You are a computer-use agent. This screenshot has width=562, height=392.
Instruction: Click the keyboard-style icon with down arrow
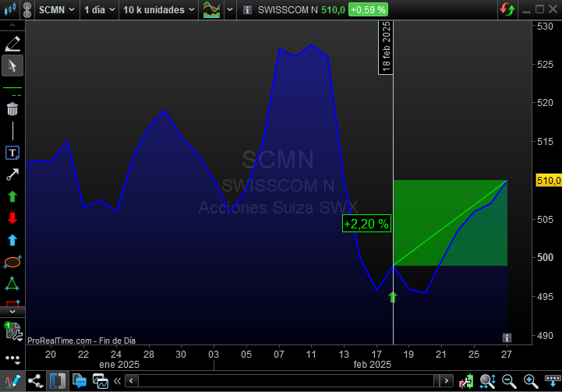(x=553, y=381)
